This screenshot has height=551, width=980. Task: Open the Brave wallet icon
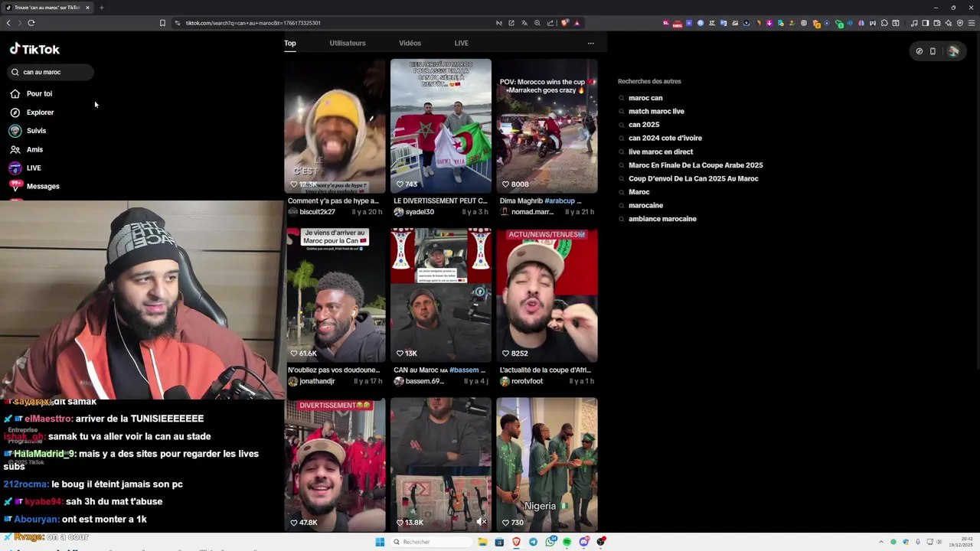936,23
